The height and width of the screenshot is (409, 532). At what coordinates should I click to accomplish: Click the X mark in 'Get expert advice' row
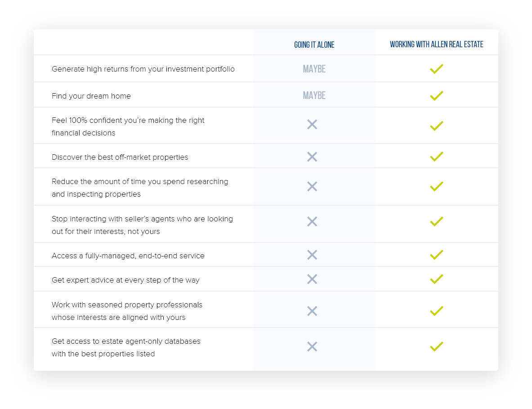coord(312,279)
